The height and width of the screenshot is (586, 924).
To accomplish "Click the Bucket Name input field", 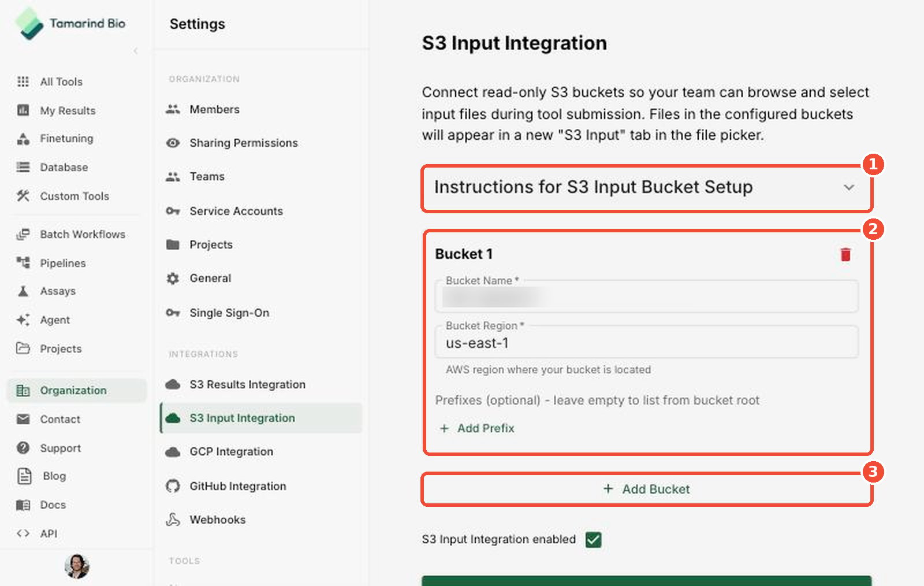I will pyautogui.click(x=647, y=297).
